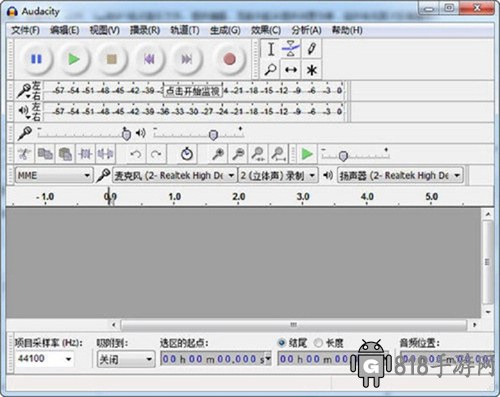Click the vertical scrollbar up arrow
Image resolution: width=500 pixels, height=397 pixels.
click(x=488, y=214)
